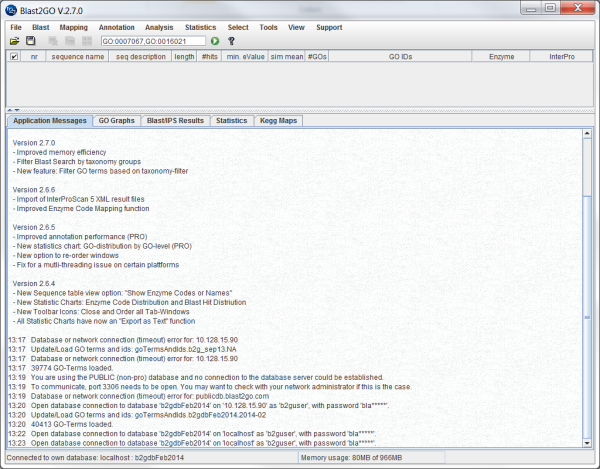
Task: Click the second greyed-out toolbar icon
Action: (70, 41)
